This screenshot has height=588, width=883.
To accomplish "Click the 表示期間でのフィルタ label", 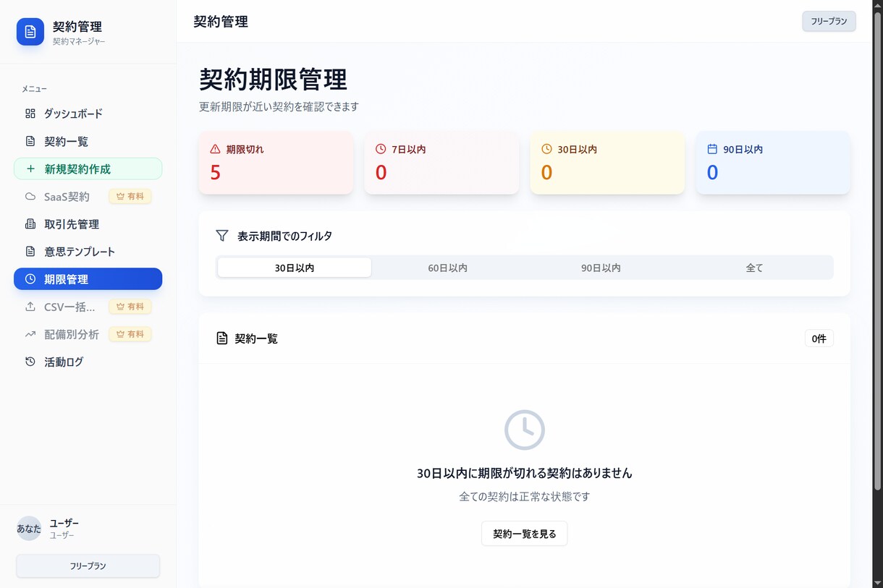I will 285,236.
